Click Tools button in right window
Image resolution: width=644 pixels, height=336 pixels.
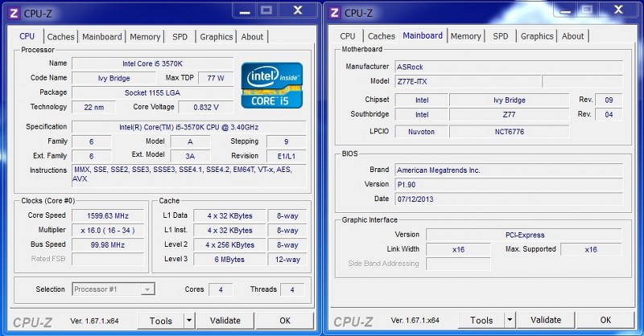(x=481, y=320)
